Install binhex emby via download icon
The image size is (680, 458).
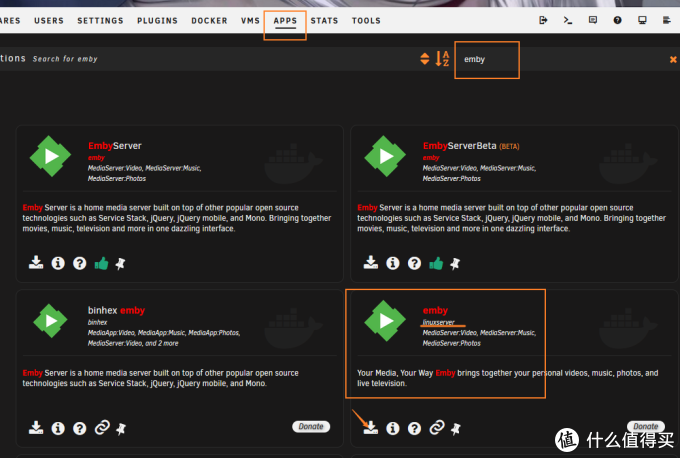[x=36, y=428]
